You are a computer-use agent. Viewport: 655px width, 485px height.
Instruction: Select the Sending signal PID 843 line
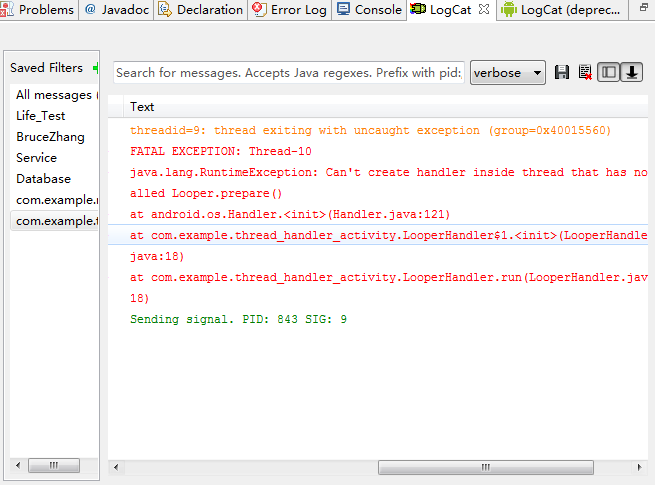(x=238, y=319)
